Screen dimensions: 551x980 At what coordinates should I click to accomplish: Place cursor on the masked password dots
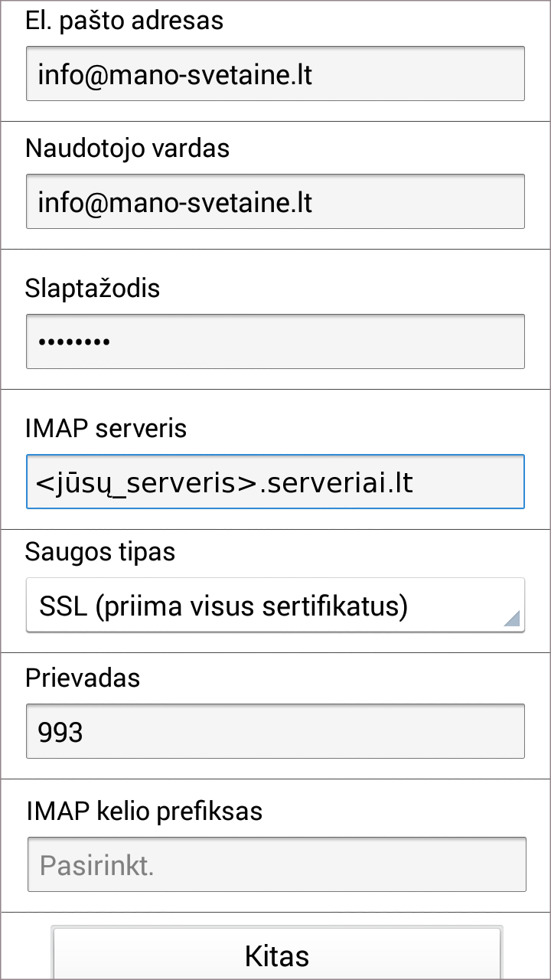pos(74,342)
